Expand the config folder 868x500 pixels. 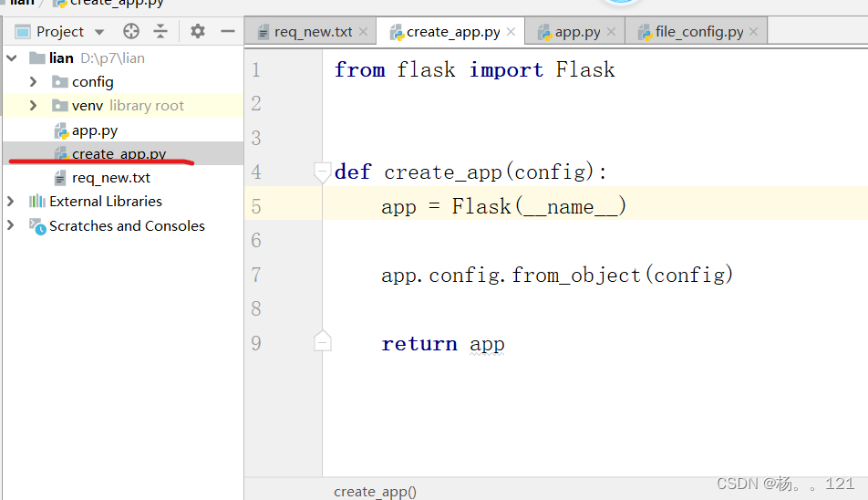pyautogui.click(x=33, y=82)
